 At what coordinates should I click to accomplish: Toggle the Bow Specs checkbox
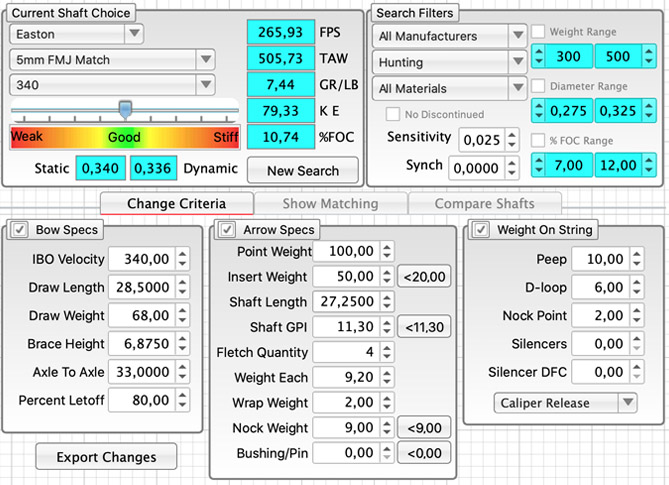(20, 229)
